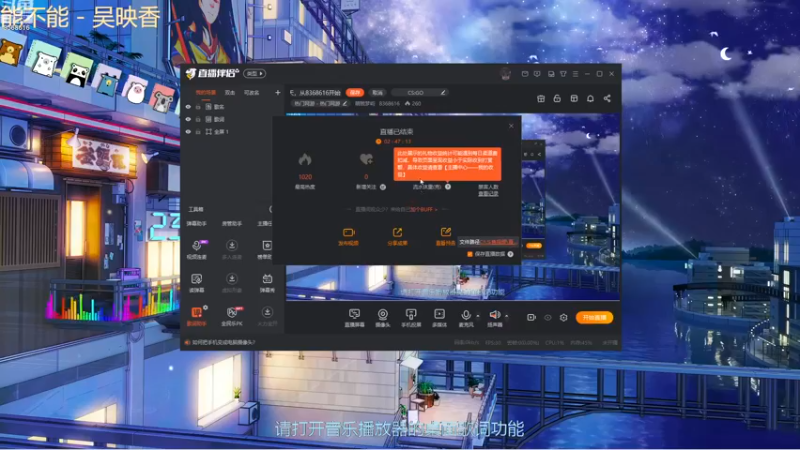The height and width of the screenshot is (450, 800).
Task: Open the danmaku show (弹幕秀) tool
Action: pos(267,279)
